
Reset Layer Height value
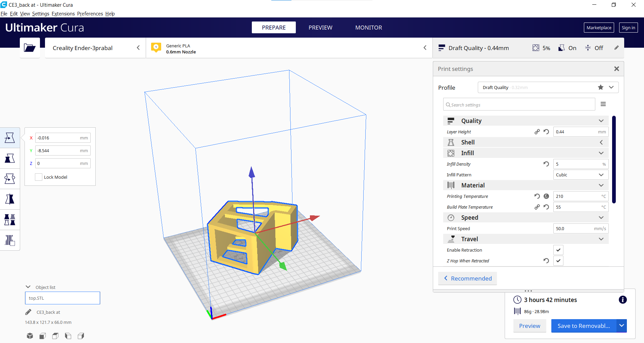pos(546,132)
